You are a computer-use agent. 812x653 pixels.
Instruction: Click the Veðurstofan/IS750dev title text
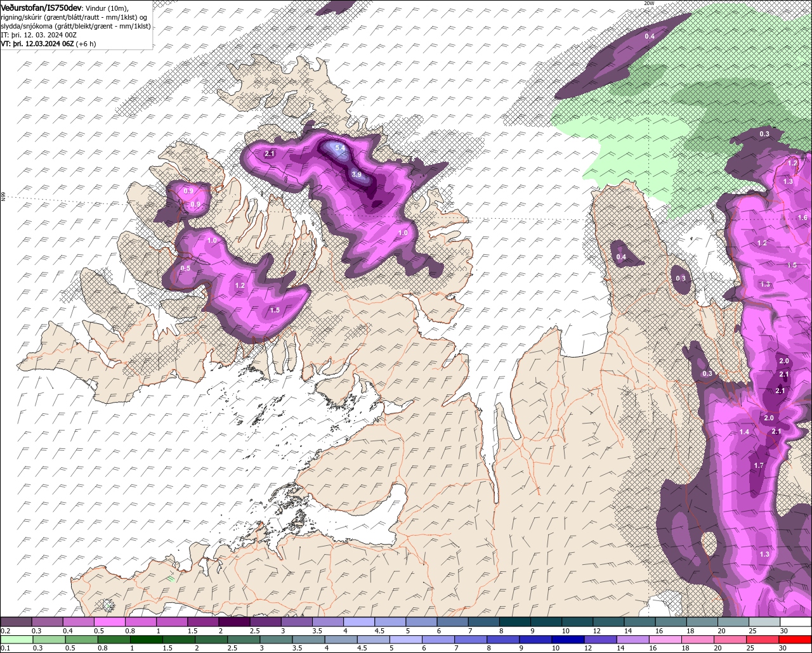point(41,8)
